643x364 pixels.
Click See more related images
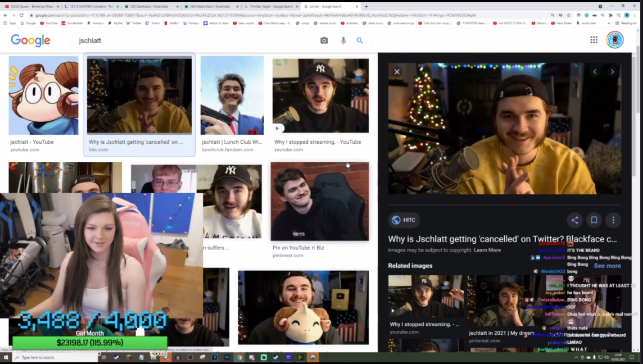pos(608,266)
